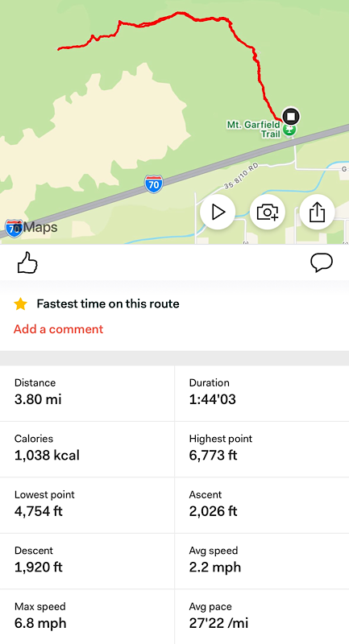Image resolution: width=349 pixels, height=644 pixels.
Task: Click the gold star fastest-time icon
Action: pyautogui.click(x=20, y=304)
